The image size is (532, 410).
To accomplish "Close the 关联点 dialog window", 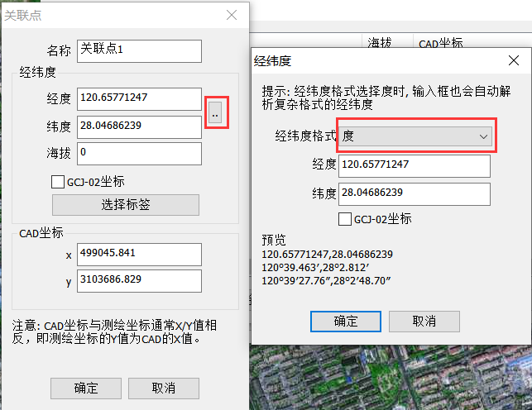I will click(x=232, y=15).
